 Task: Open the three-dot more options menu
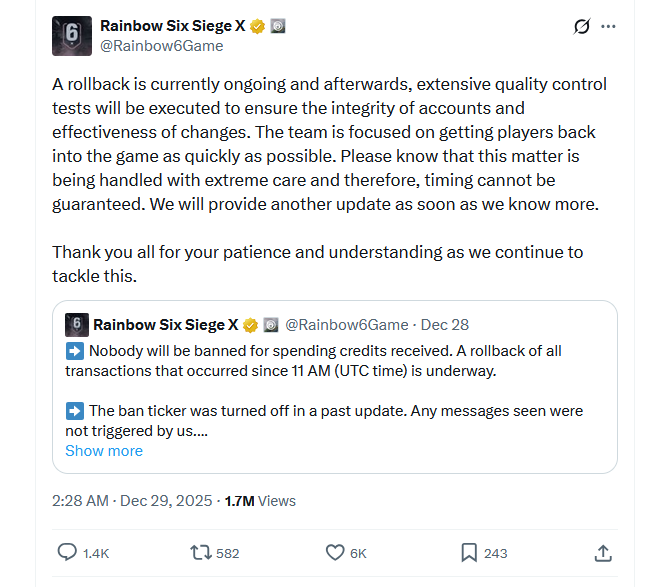(x=608, y=27)
